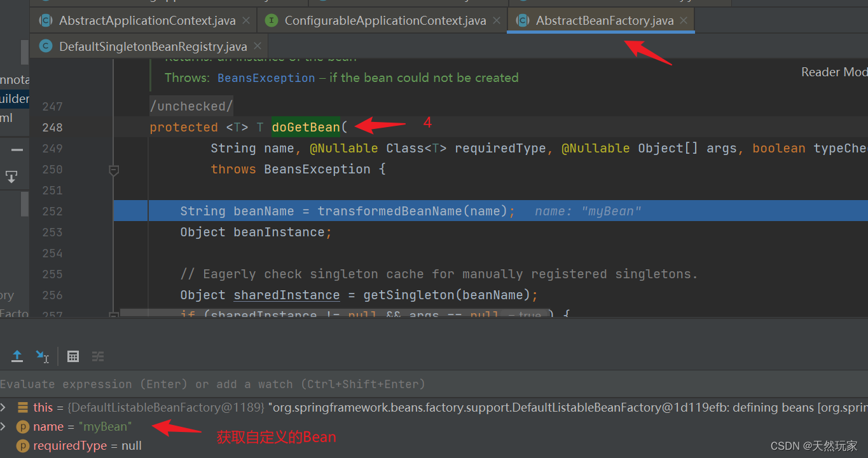The height and width of the screenshot is (458, 868).
Task: Click the parameter icon beside requiredType variable
Action: tap(23, 446)
